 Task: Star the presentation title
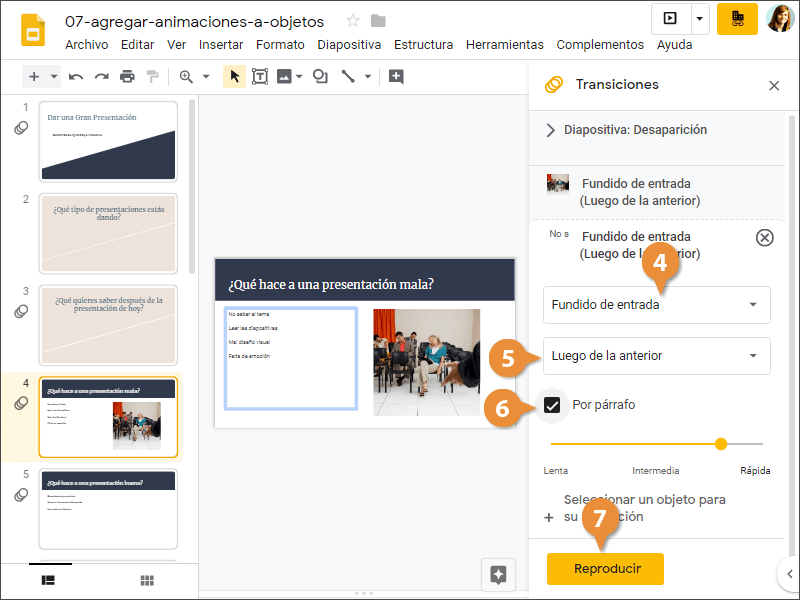point(352,21)
